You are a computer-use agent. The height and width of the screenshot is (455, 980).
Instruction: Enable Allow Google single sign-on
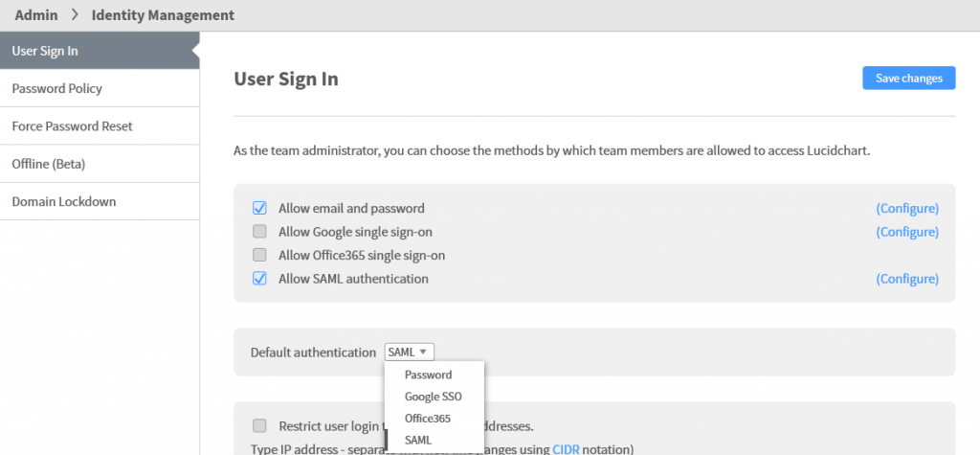[259, 232]
